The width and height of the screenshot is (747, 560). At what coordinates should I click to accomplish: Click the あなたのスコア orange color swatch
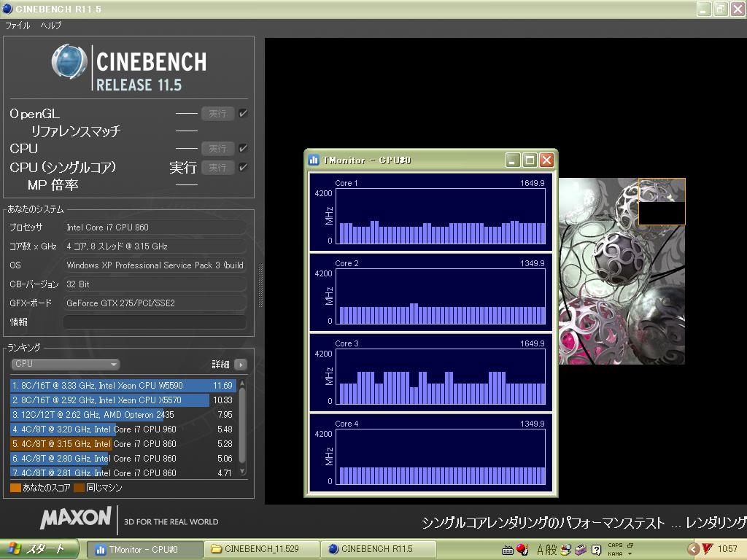15,488
